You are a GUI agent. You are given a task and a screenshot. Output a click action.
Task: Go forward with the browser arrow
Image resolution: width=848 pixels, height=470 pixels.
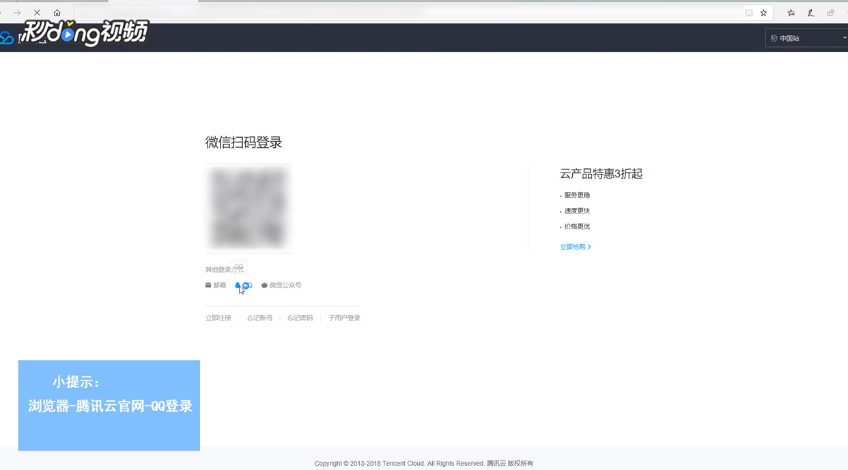click(x=17, y=12)
